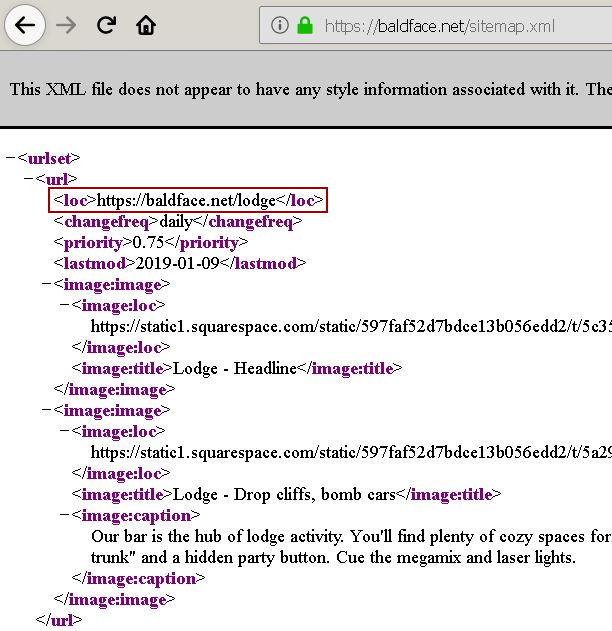Click the second squarespace static URL ending 5a29
The image size is (612, 631).
click(x=351, y=452)
